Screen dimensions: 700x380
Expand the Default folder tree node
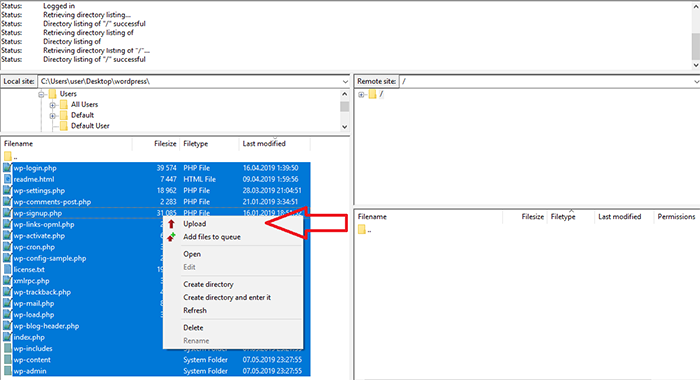click(x=53, y=116)
